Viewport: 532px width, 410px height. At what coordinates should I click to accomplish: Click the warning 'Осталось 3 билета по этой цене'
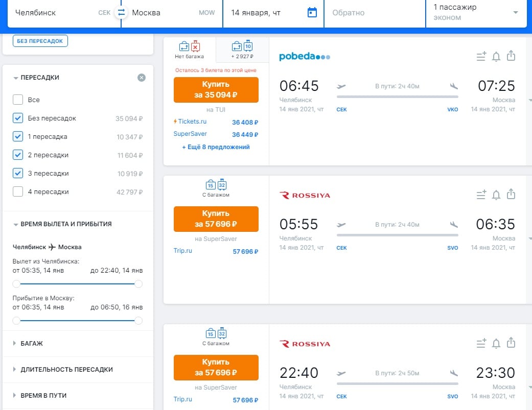(x=216, y=70)
